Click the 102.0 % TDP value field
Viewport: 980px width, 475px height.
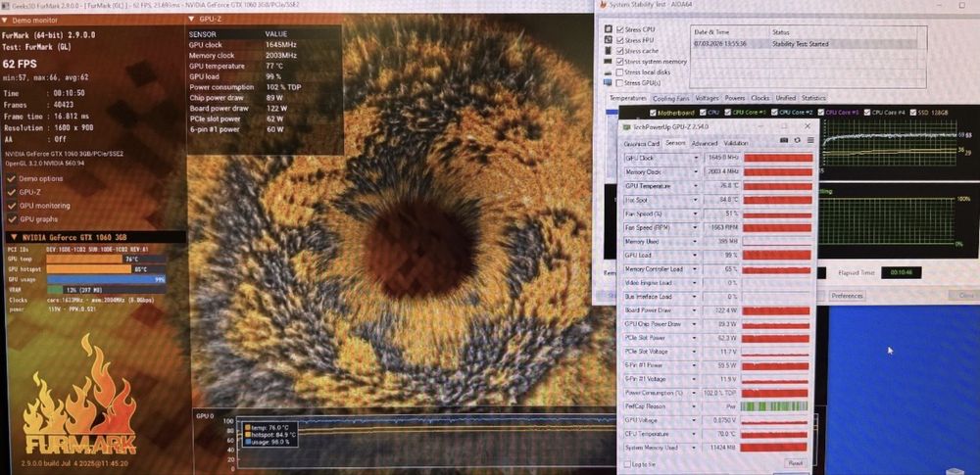tap(721, 393)
